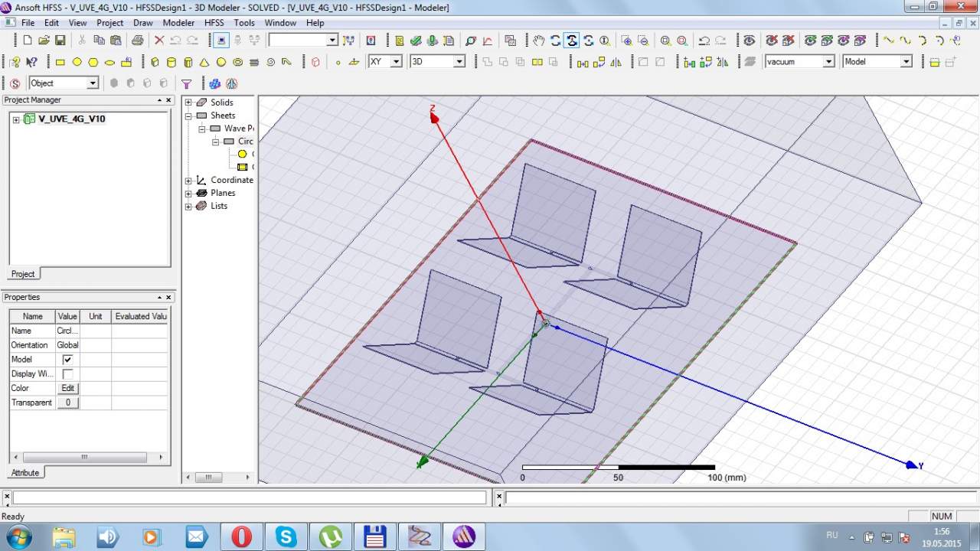Draw a rectangle with the rectangle tool
This screenshot has height=551, width=980.
(x=60, y=62)
